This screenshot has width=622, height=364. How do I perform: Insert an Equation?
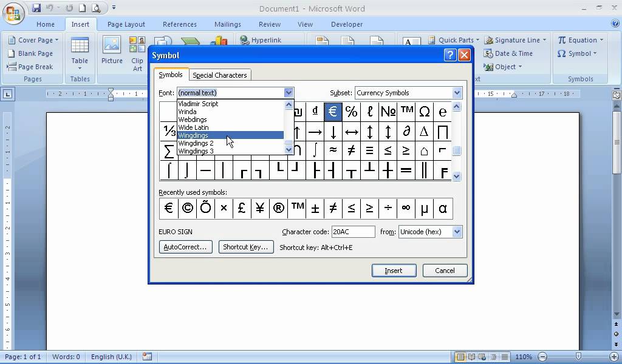pos(580,40)
